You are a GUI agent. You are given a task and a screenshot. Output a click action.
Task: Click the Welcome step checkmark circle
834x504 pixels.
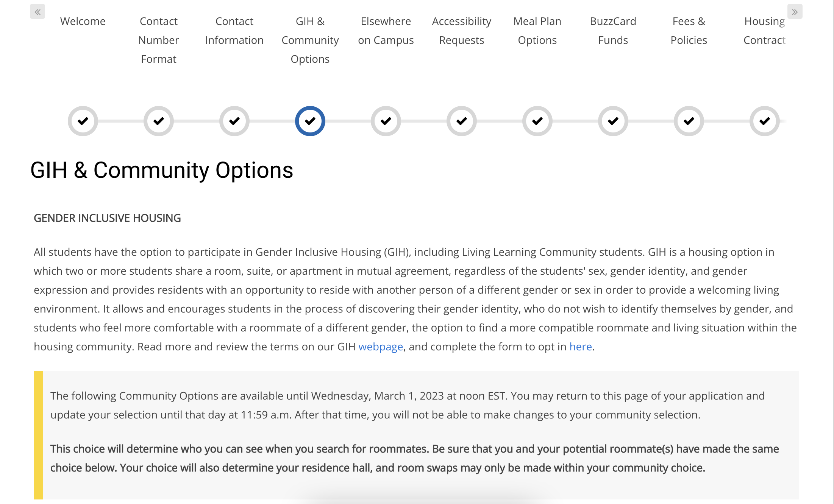point(83,121)
